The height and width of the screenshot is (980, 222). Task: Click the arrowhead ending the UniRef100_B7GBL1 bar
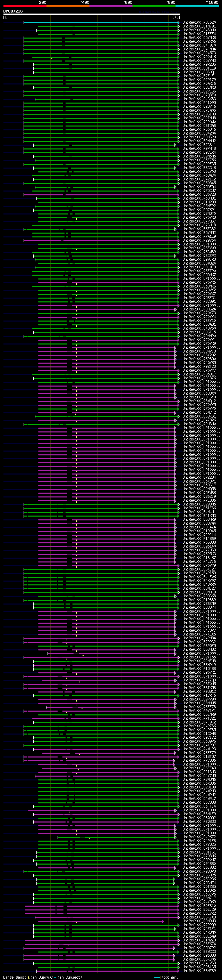[176, 145]
